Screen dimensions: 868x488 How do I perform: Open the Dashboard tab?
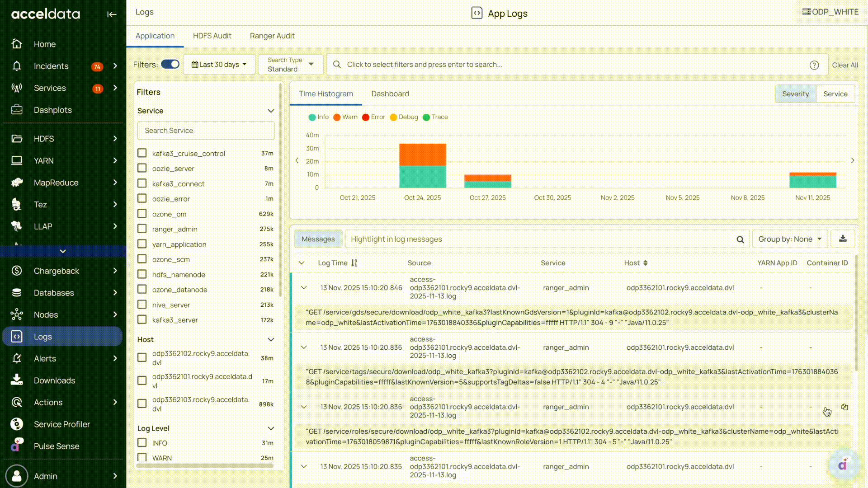pyautogui.click(x=390, y=94)
